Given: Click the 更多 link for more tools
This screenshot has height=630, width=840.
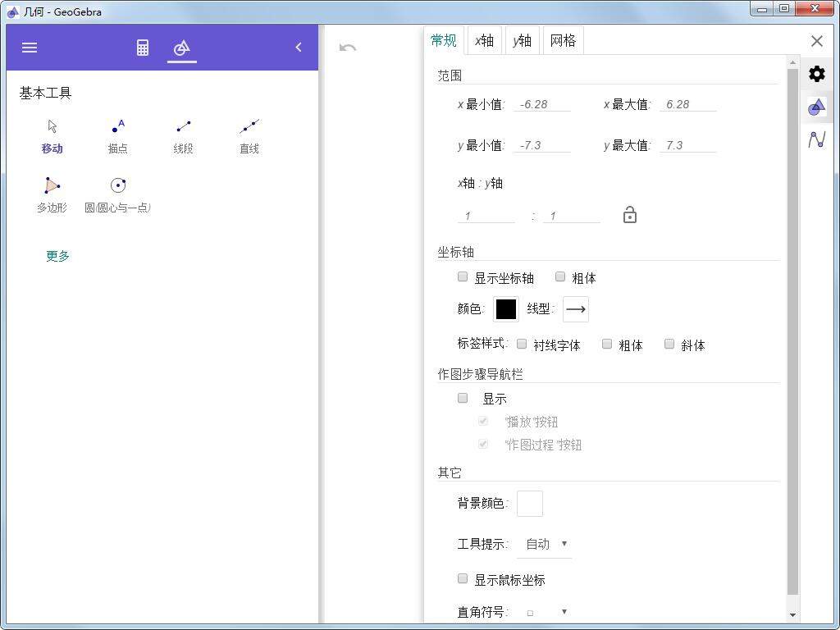Looking at the screenshot, I should pos(57,256).
